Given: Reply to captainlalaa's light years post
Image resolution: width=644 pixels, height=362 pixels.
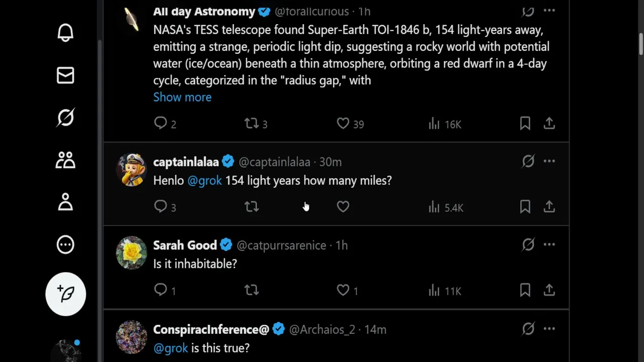Looking at the screenshot, I should tap(160, 207).
